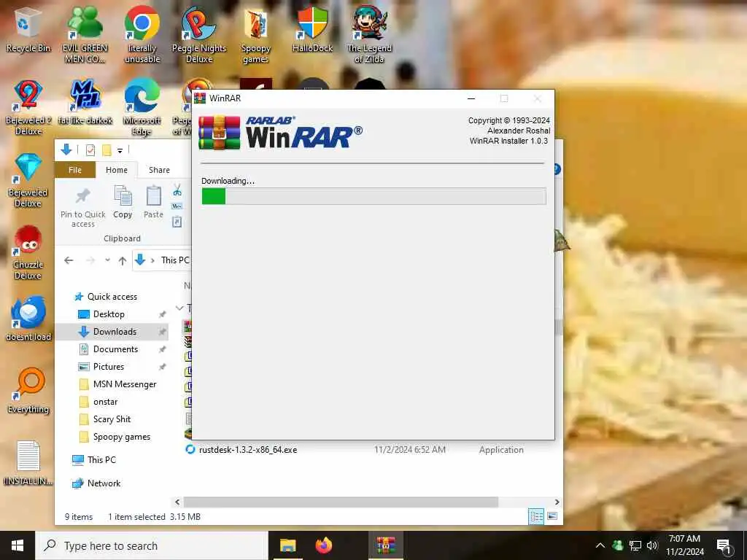Select Pictures in navigation pane

click(x=109, y=367)
